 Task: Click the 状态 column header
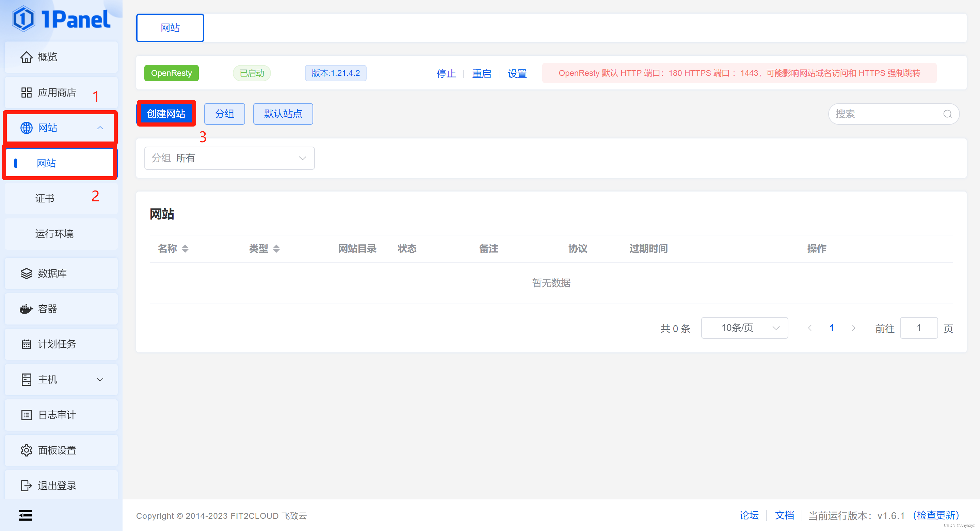coord(407,249)
